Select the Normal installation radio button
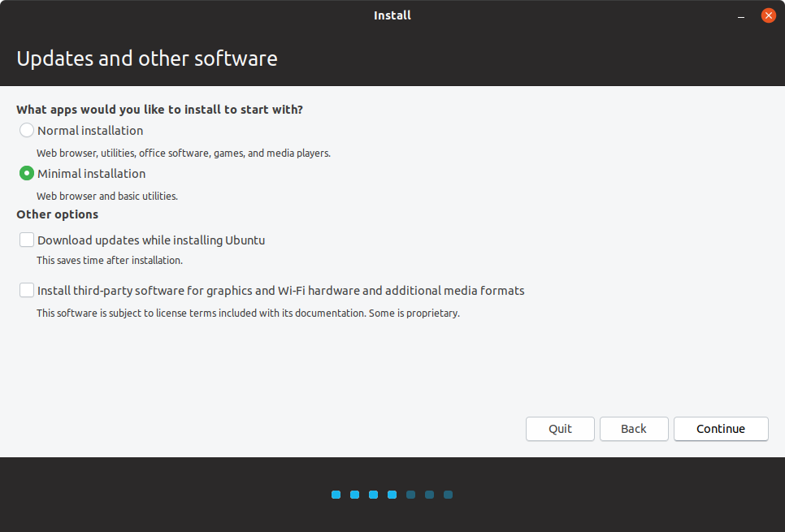Viewport: 785px width, 532px height. 27,130
